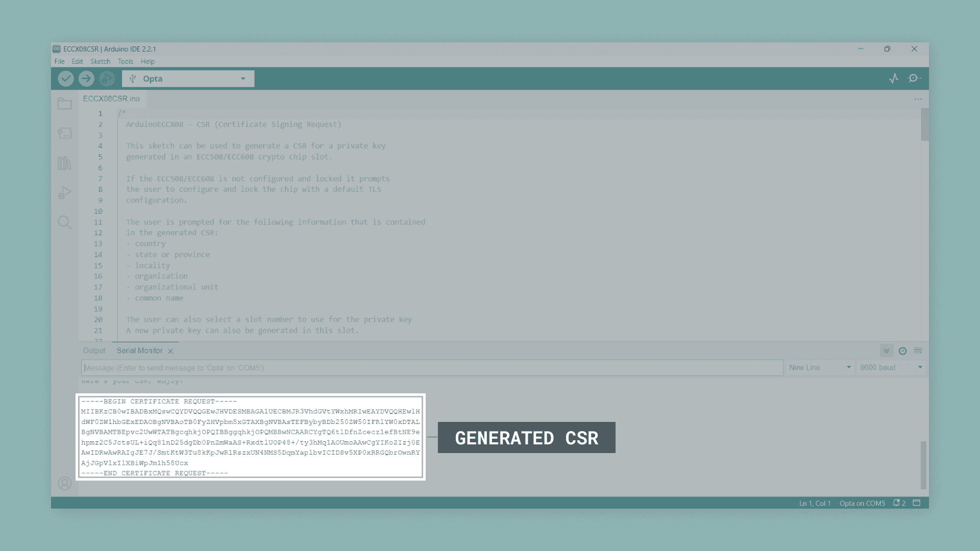The width and height of the screenshot is (980, 551).
Task: Click the END CERTIFICATE REQUEST line
Action: [154, 473]
